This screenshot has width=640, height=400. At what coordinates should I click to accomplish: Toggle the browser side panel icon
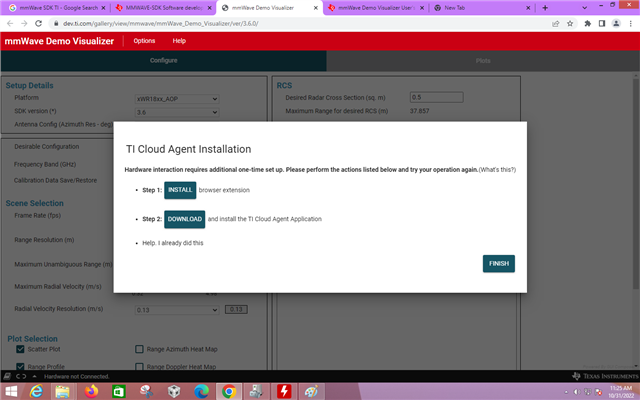click(x=602, y=24)
